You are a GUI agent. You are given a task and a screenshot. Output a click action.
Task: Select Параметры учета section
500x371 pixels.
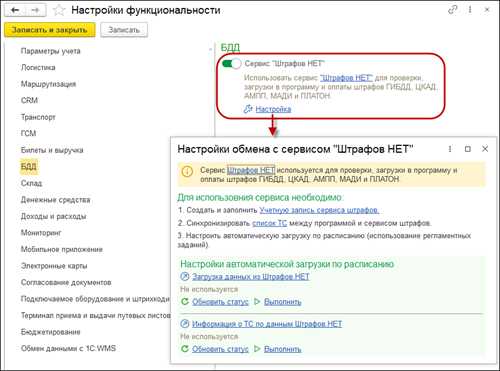pos(51,51)
